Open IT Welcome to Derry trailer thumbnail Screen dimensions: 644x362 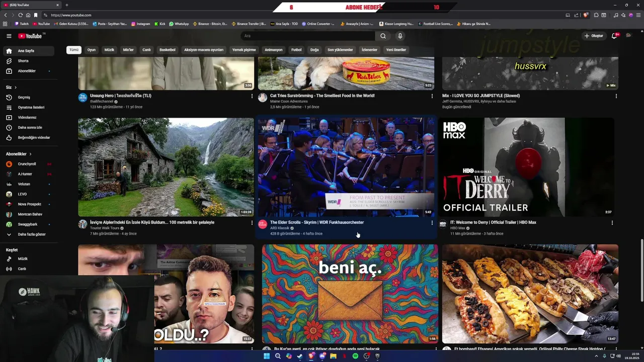point(526,167)
